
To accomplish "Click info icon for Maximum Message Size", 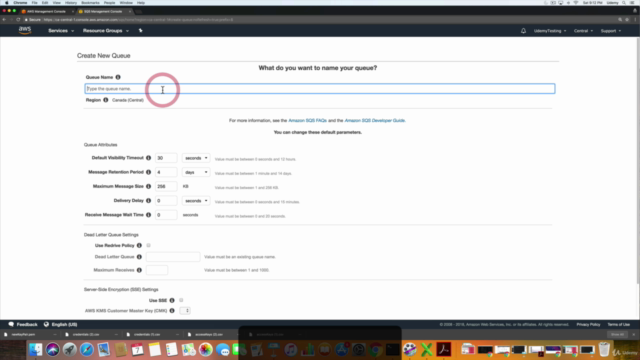I will (149, 187).
